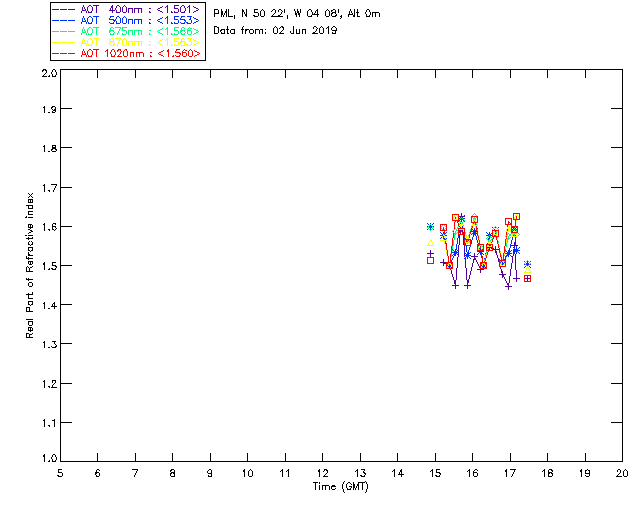Click the isolated yellow triangle marker before 15h
Viewport: 640px width, 512px height.
430,243
